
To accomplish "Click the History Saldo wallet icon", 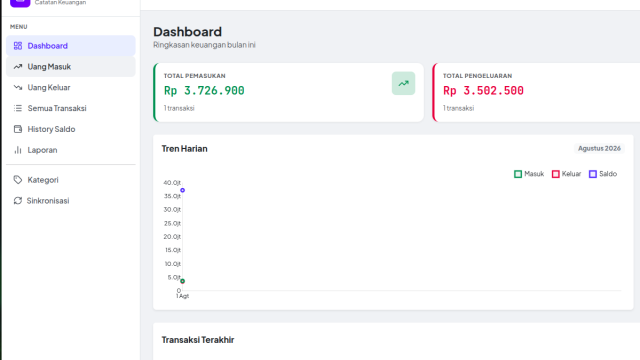I will 18,129.
